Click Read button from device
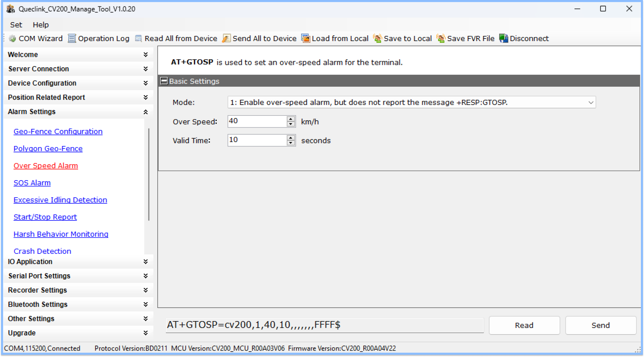This screenshot has height=357, width=644. coord(525,325)
